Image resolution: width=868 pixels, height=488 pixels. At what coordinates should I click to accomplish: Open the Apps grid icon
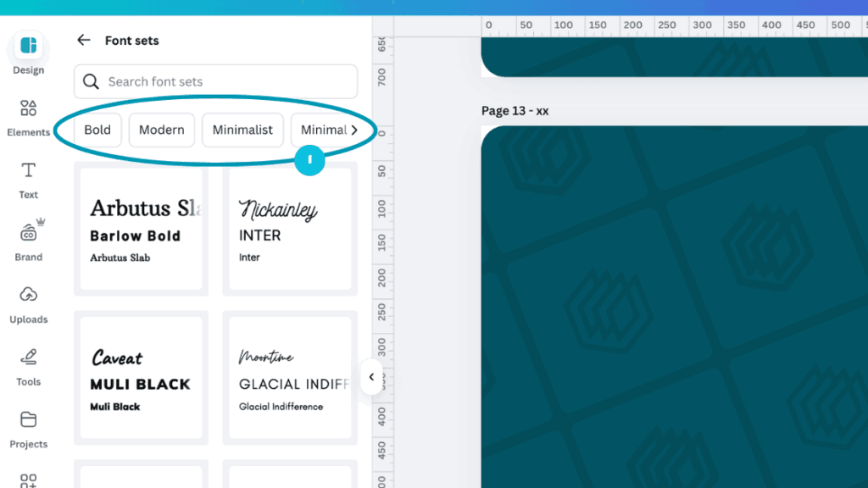(28, 480)
